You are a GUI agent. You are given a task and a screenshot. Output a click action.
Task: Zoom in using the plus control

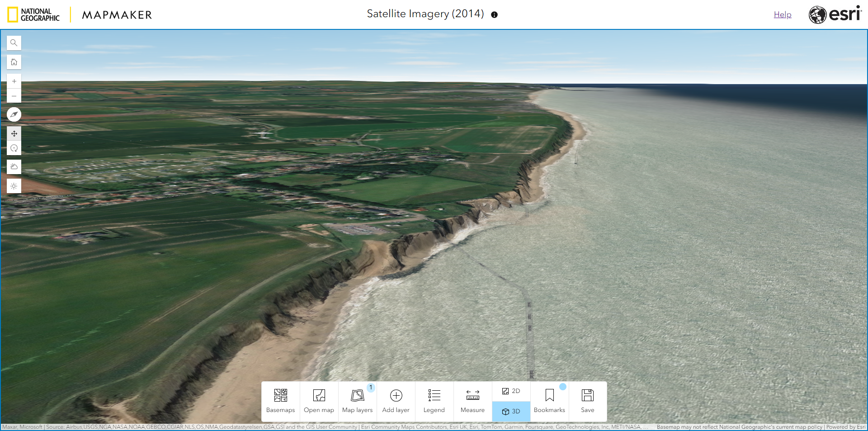coord(14,81)
